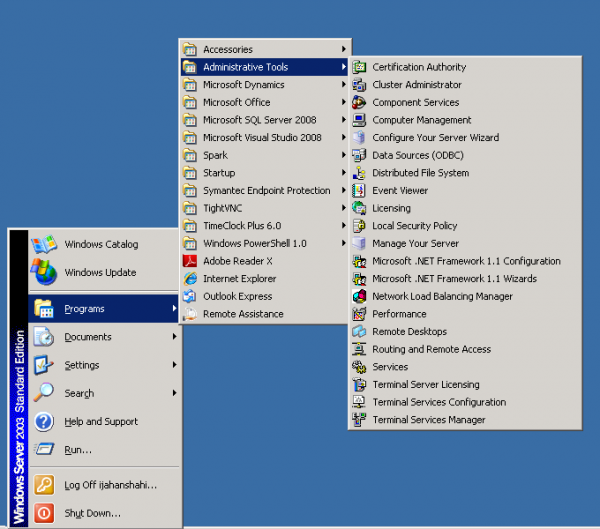Open Computer Management from Administrative Tools
The image size is (600, 529).
pyautogui.click(x=422, y=120)
